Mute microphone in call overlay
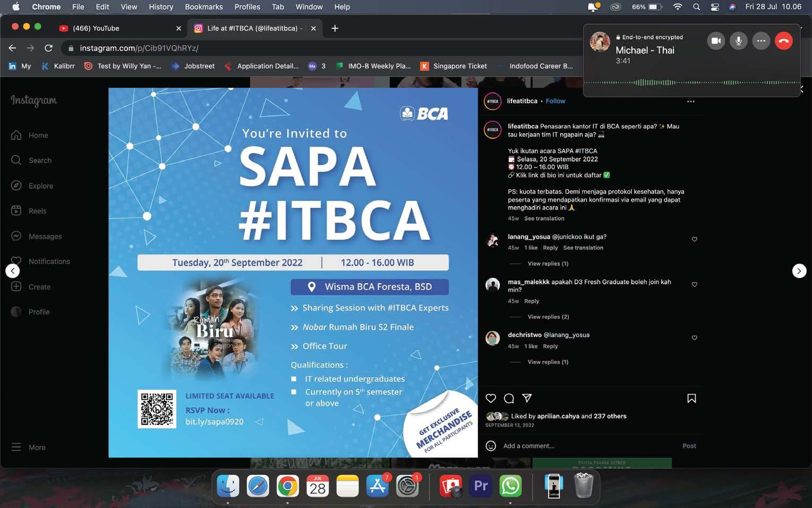 click(x=738, y=41)
